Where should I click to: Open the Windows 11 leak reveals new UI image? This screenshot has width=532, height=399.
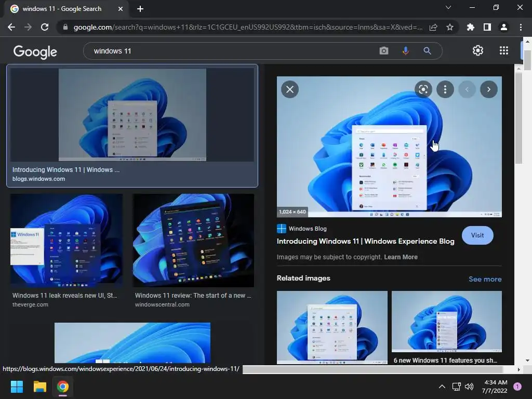pos(66,241)
